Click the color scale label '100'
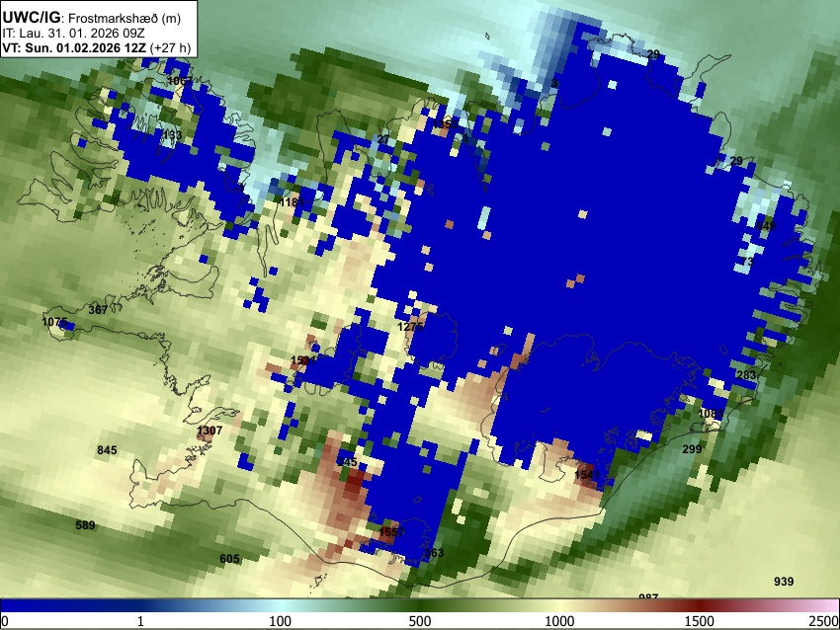 coord(280,621)
